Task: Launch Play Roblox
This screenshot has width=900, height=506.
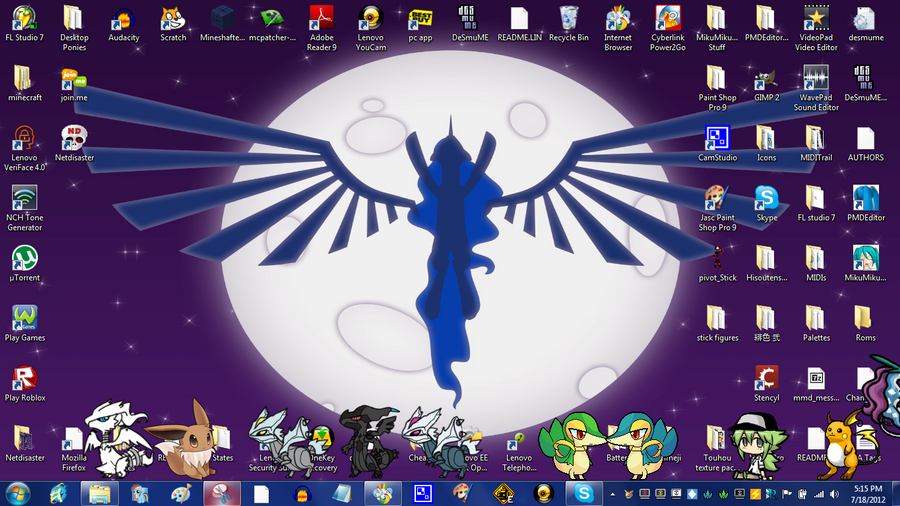Action: [x=25, y=383]
